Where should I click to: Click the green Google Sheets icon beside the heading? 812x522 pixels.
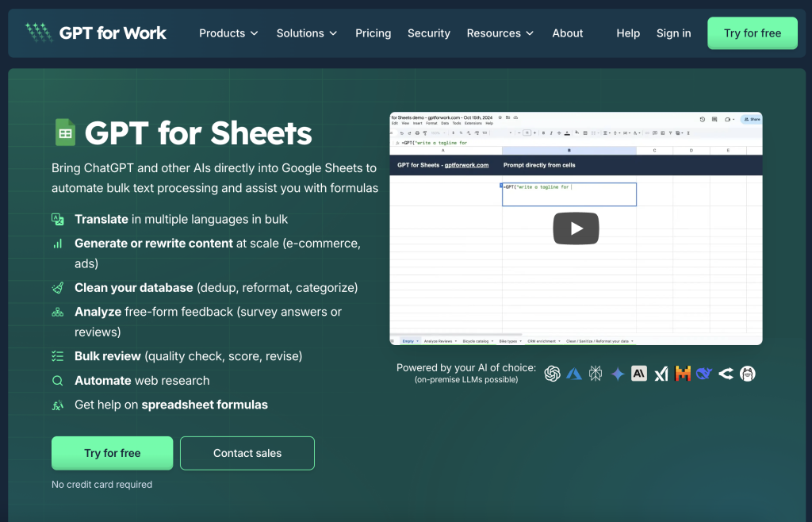coord(65,132)
